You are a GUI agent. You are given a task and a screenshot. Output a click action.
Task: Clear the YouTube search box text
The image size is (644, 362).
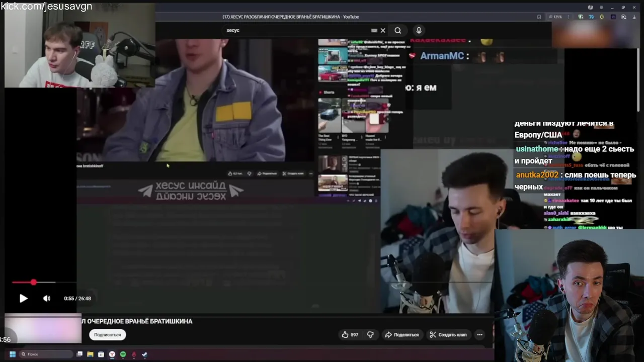point(383,30)
